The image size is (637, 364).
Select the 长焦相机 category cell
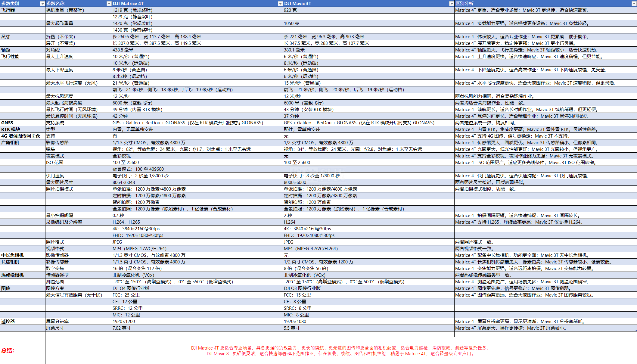pyautogui.click(x=23, y=262)
